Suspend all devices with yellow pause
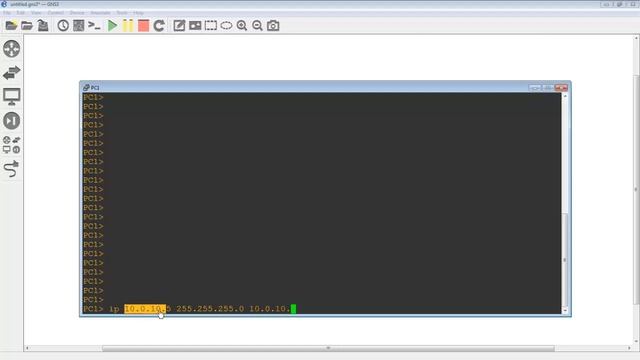 (x=128, y=26)
